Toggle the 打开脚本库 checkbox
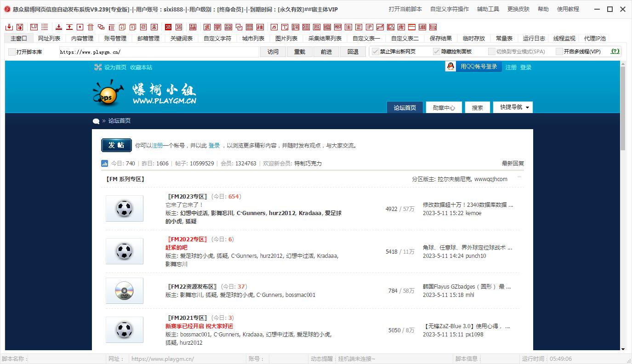This screenshot has height=364, width=632. click(x=12, y=52)
